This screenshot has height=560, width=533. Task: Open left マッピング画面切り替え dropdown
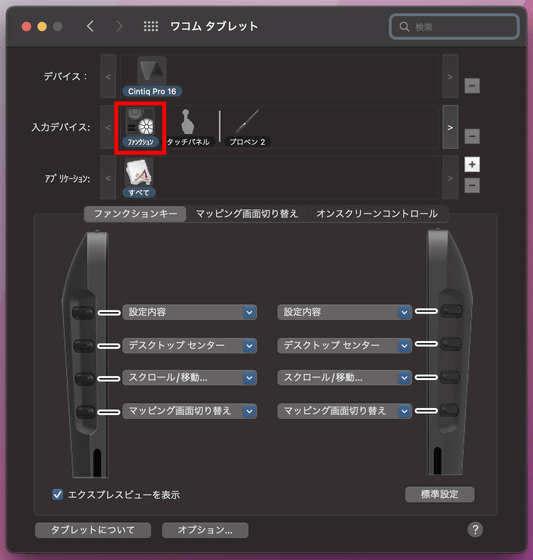(189, 411)
